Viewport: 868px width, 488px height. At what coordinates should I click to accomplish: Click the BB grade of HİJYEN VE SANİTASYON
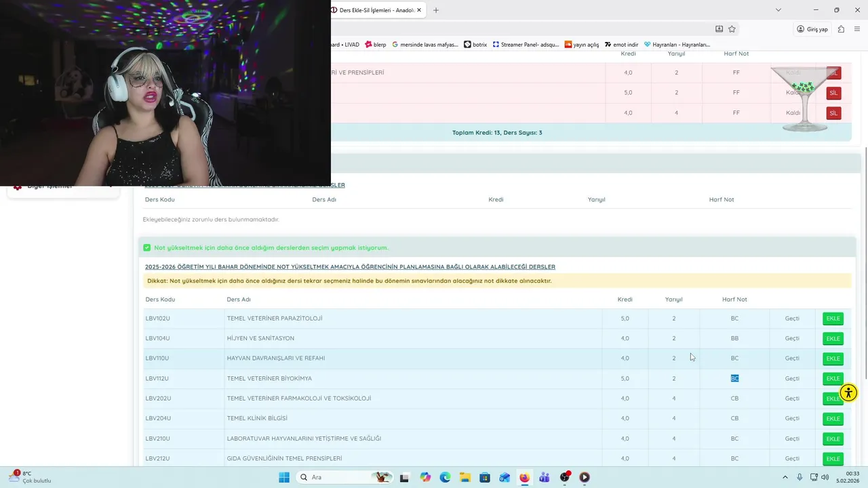pyautogui.click(x=734, y=338)
